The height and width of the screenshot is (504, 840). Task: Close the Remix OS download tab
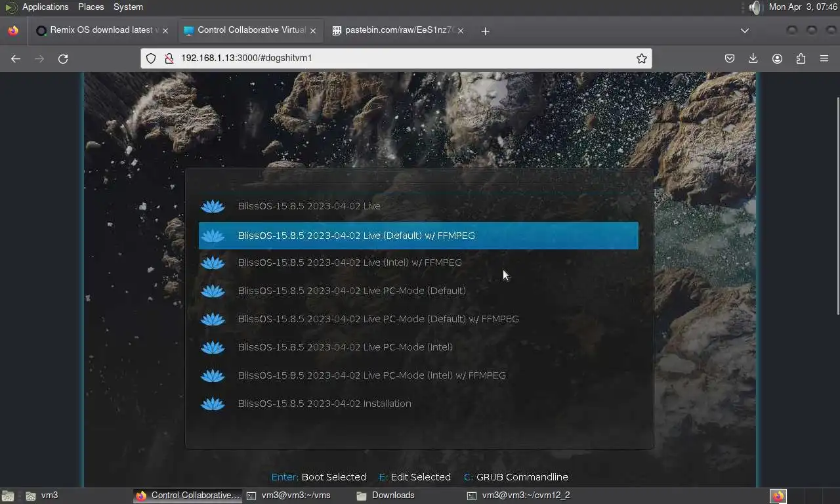[x=165, y=31]
